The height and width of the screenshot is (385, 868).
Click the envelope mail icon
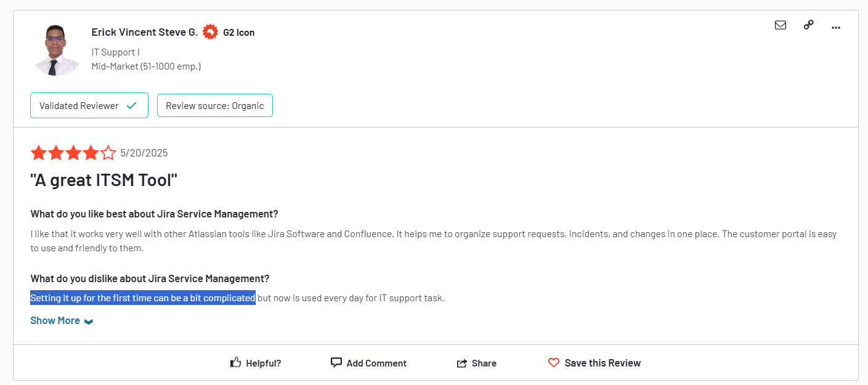tap(781, 25)
